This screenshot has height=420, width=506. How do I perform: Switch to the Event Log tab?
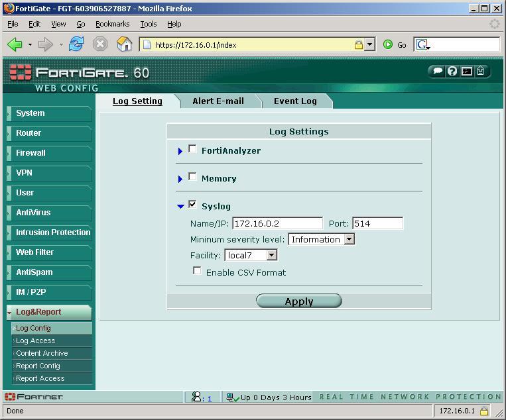(x=295, y=101)
